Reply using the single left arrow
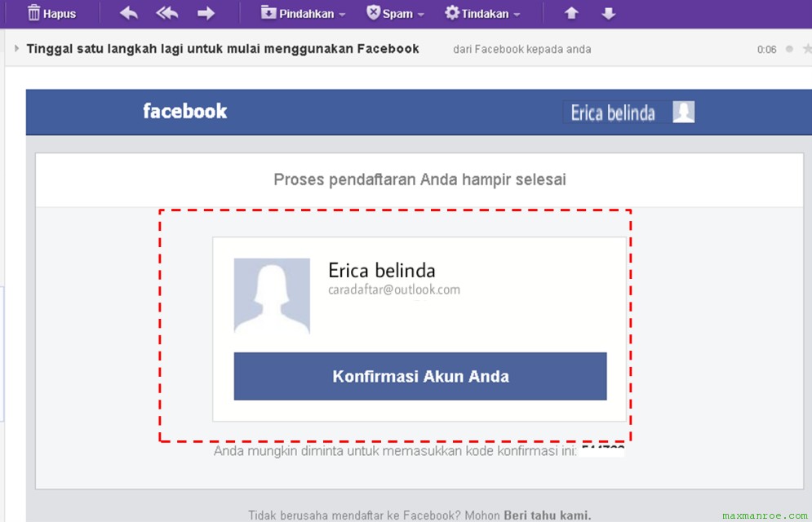 [129, 13]
